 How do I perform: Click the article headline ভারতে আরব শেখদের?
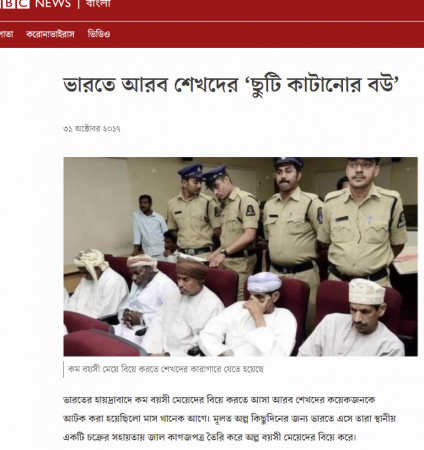(x=151, y=85)
